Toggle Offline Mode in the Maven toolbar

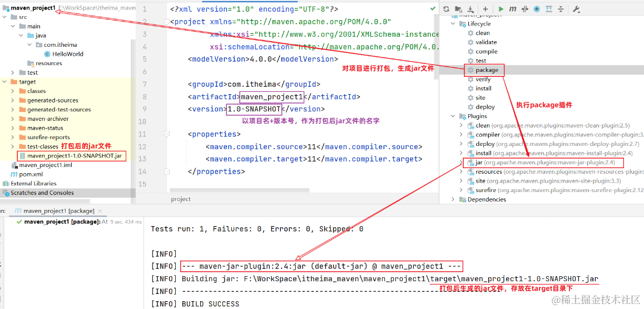[526, 8]
